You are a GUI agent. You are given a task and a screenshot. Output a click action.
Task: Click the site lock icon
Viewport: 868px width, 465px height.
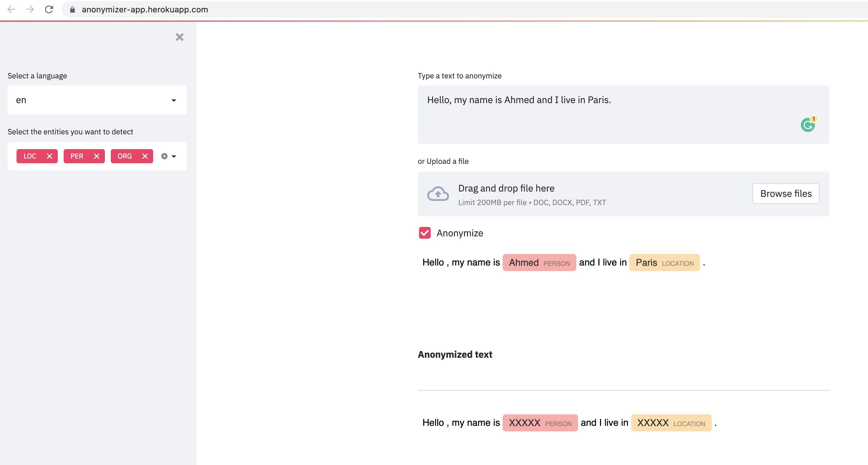[72, 9]
